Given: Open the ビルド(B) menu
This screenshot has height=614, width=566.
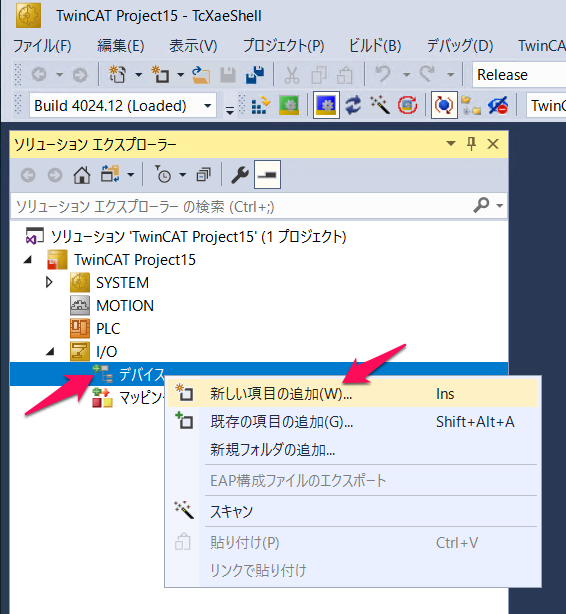Looking at the screenshot, I should point(375,46).
